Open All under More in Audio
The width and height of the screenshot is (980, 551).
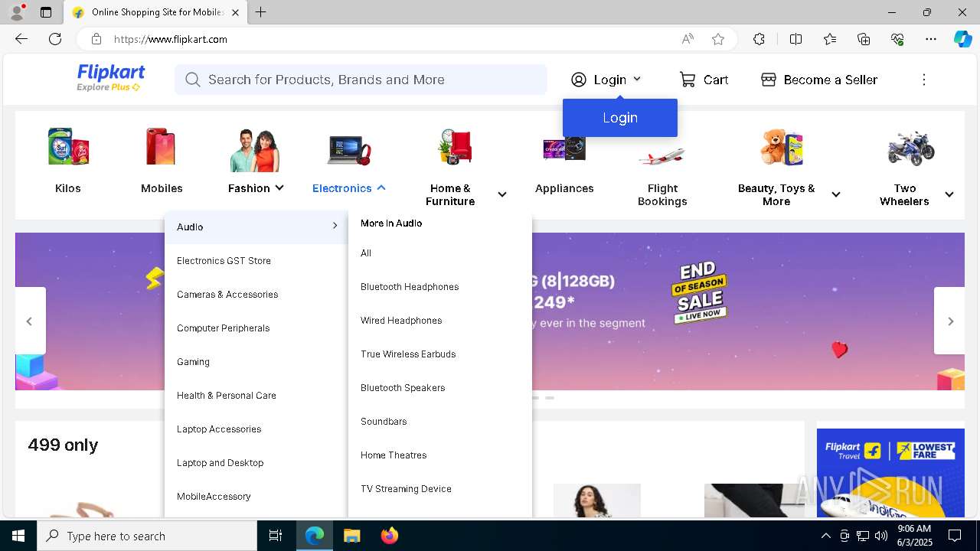[x=366, y=253]
